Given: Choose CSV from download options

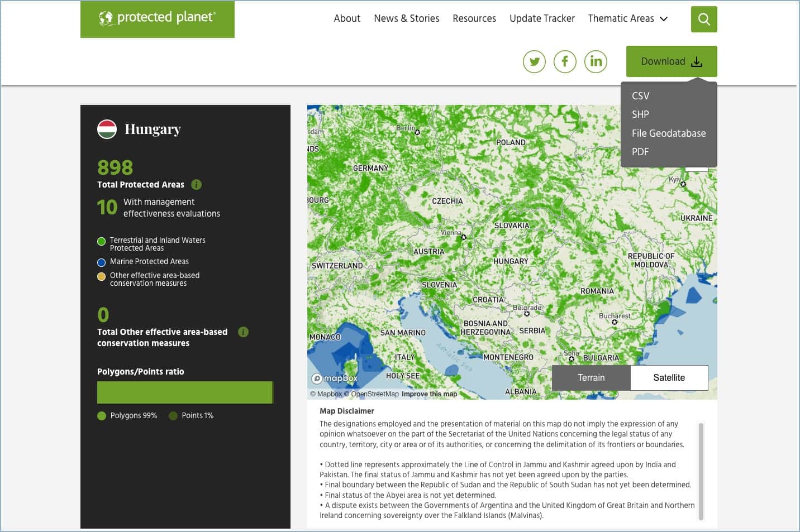Looking at the screenshot, I should point(640,96).
